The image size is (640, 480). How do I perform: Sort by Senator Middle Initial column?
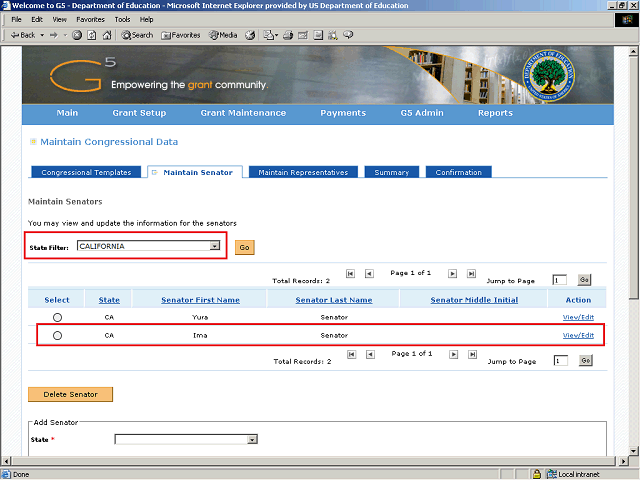coord(474,300)
